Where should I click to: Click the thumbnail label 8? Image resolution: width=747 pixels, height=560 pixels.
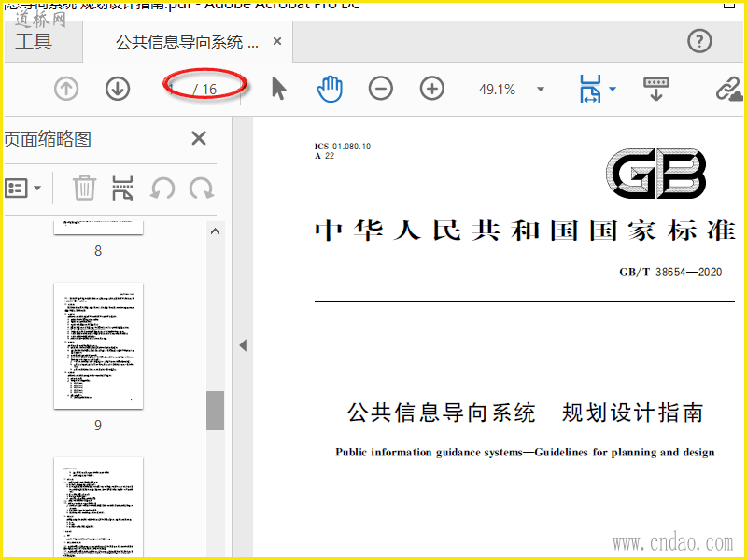tap(98, 251)
